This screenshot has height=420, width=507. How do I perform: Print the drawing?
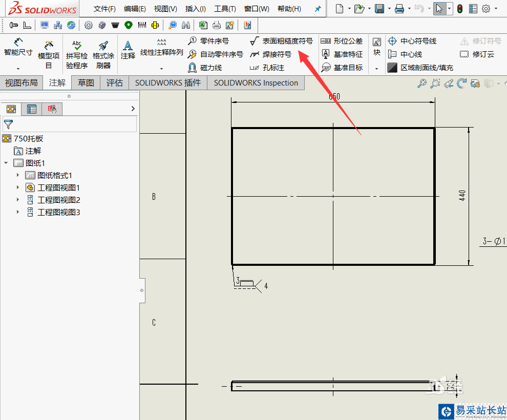pos(399,9)
